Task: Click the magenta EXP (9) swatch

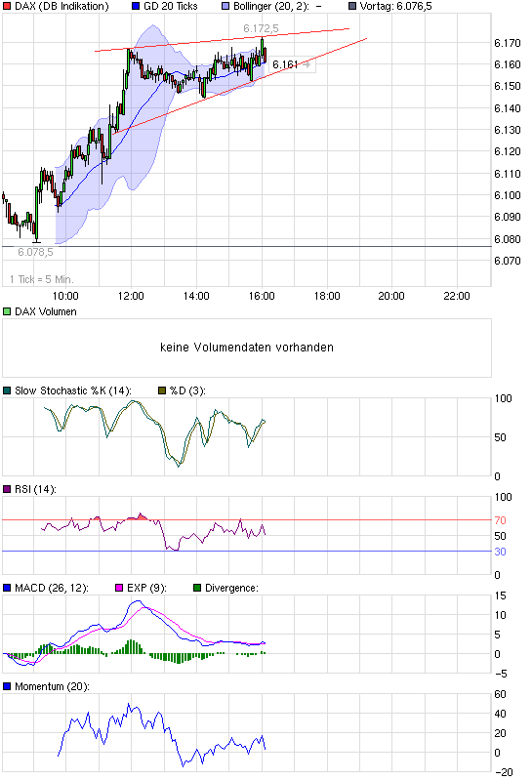Action: point(119,588)
